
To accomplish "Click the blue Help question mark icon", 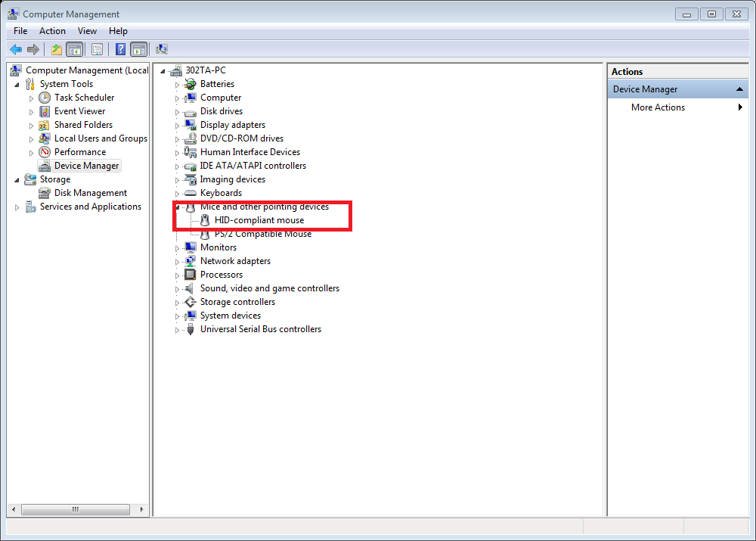I will coord(120,49).
